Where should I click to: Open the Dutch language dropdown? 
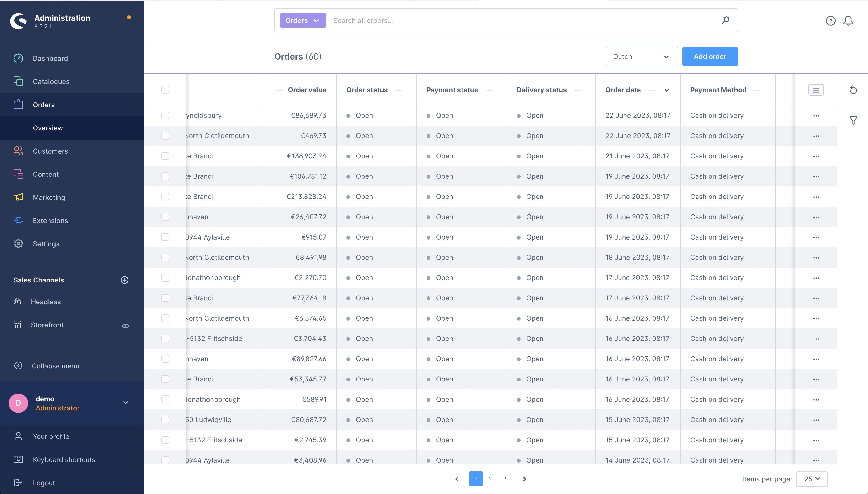(641, 56)
